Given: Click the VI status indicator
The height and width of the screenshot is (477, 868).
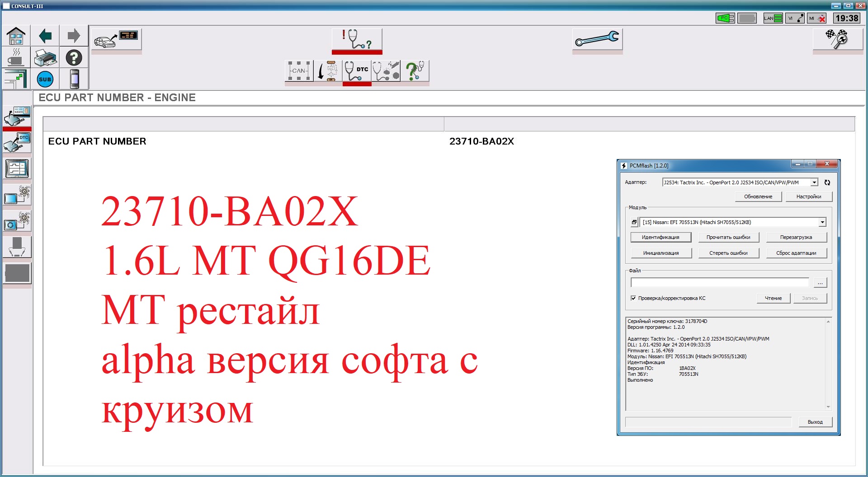Looking at the screenshot, I should (x=795, y=18).
